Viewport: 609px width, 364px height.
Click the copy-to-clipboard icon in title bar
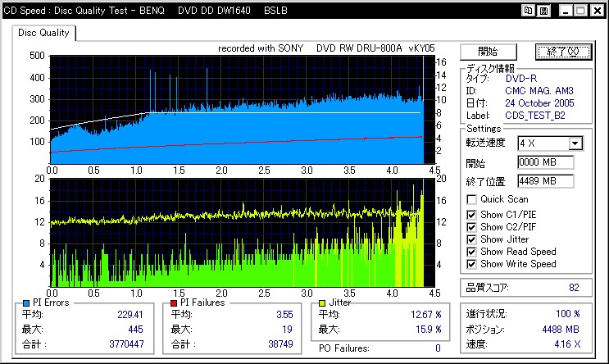point(528,11)
